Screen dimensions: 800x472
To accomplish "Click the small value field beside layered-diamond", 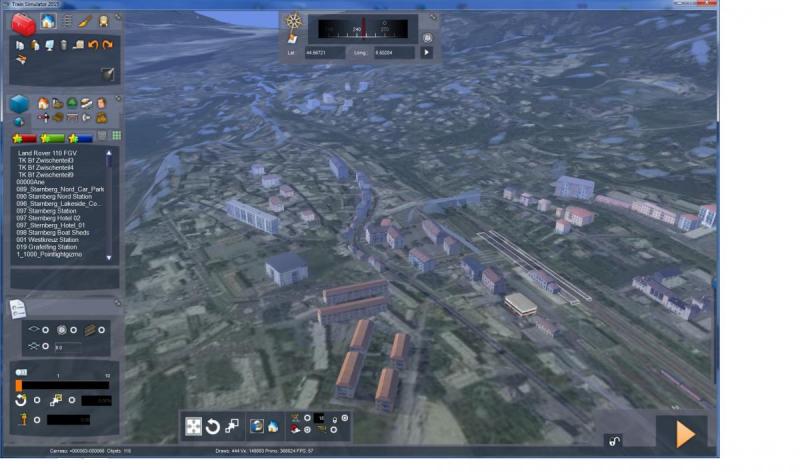I will [67, 347].
